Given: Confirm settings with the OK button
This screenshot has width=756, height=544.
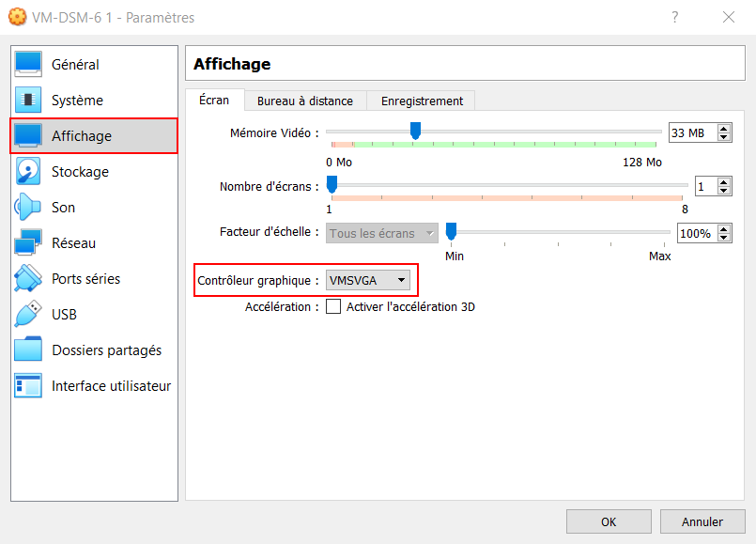Looking at the screenshot, I should (609, 521).
